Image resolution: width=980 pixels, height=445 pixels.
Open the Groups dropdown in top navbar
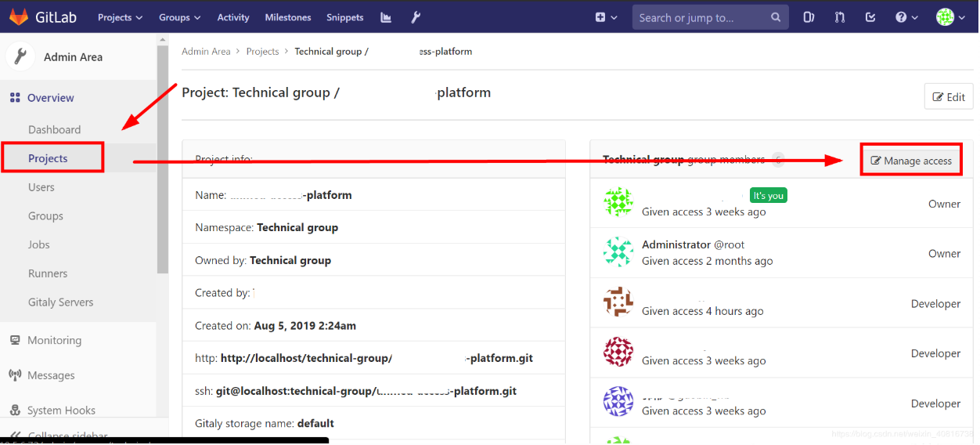point(179,17)
